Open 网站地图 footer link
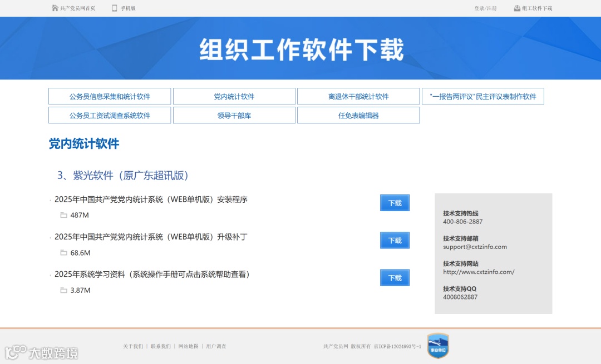The image size is (601, 364). (x=188, y=346)
